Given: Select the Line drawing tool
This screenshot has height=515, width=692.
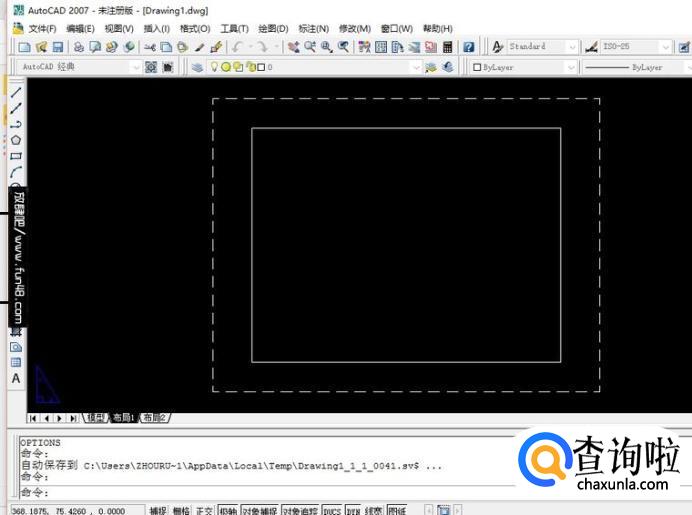Looking at the screenshot, I should [16, 92].
